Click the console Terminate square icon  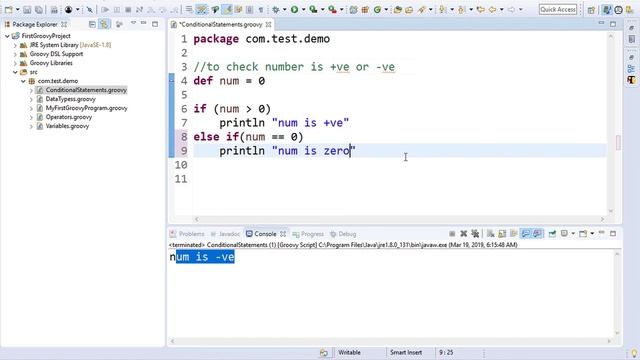tap(452, 233)
